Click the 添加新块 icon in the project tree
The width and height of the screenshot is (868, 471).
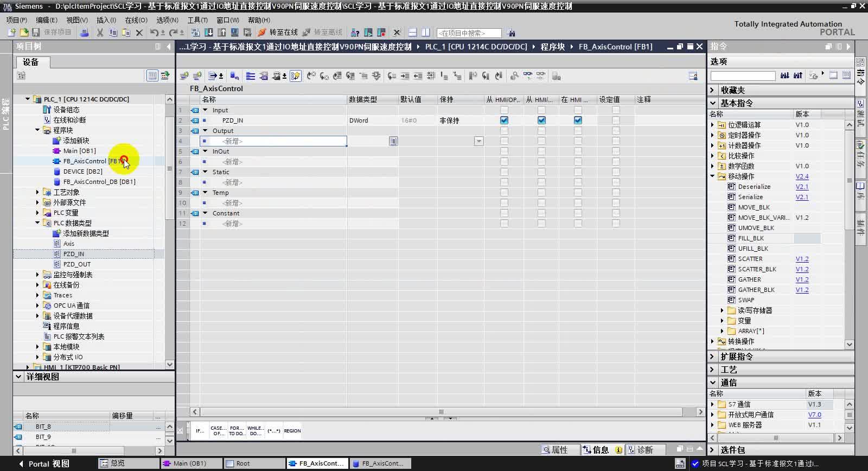[56, 141]
